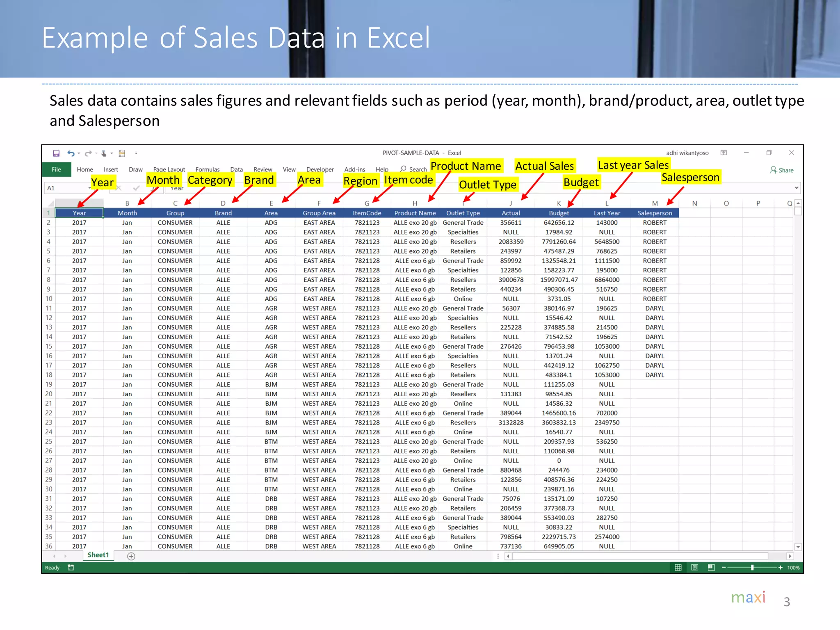Click the zoom slider handle

pyautogui.click(x=752, y=568)
